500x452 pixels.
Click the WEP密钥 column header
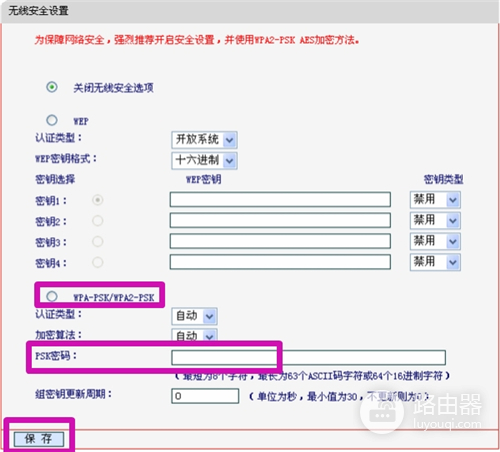tap(203, 180)
